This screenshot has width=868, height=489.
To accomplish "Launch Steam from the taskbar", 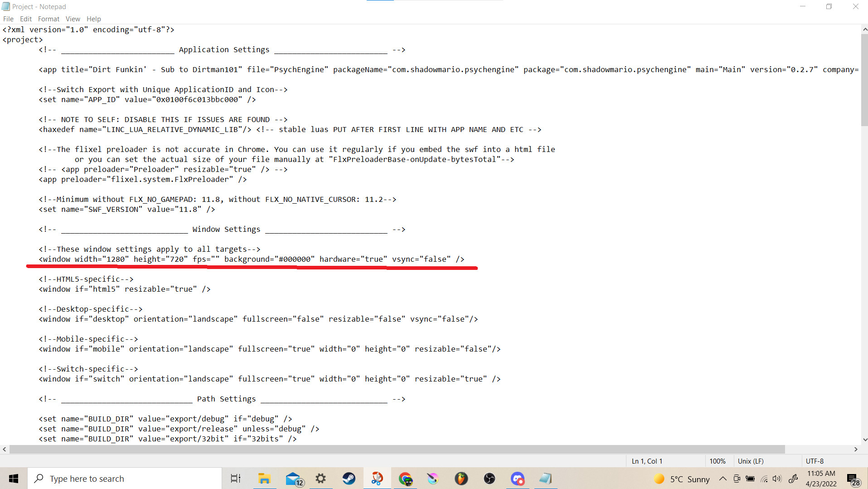I will 349,479.
